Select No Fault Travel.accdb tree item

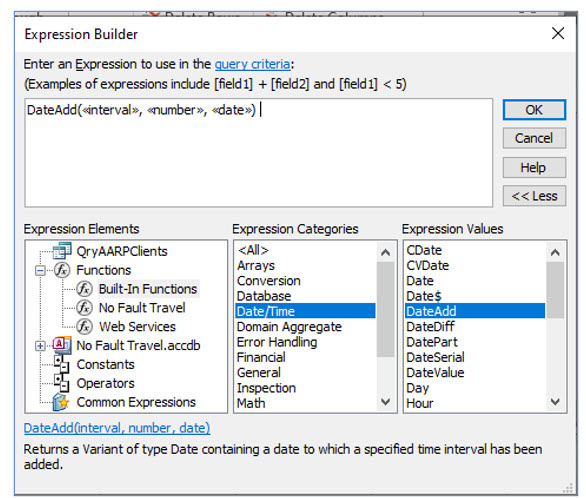[138, 346]
